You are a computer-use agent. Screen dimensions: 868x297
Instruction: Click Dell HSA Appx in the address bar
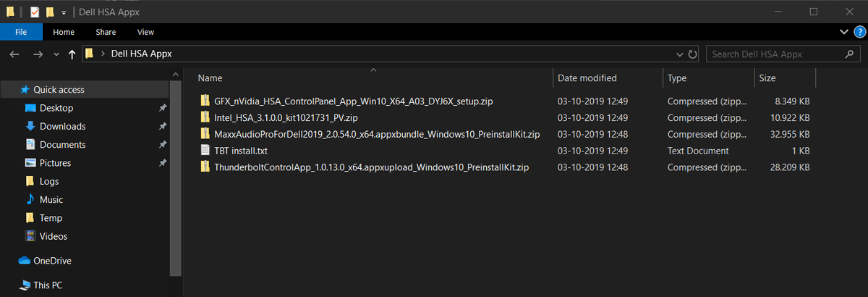click(x=141, y=54)
